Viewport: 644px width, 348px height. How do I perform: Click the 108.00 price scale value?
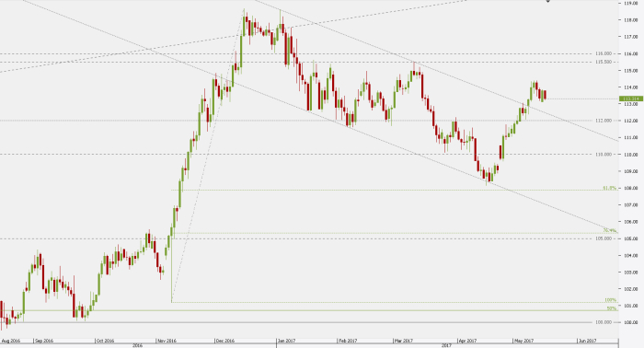[x=631, y=188]
